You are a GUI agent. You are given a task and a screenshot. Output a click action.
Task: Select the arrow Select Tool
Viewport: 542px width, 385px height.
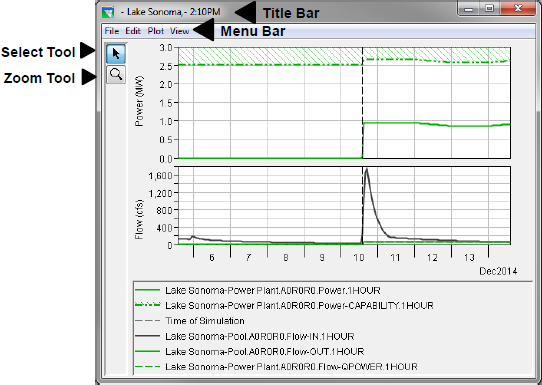tap(116, 54)
